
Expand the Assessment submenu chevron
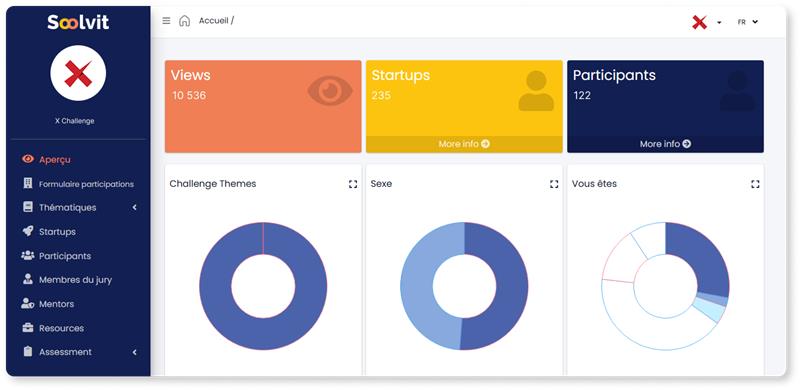pos(135,352)
